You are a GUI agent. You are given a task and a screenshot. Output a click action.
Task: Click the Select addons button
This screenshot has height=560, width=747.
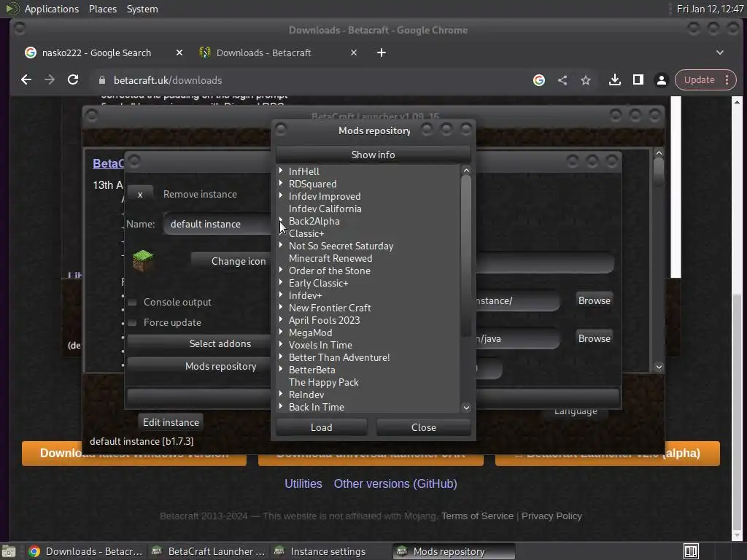199,344
